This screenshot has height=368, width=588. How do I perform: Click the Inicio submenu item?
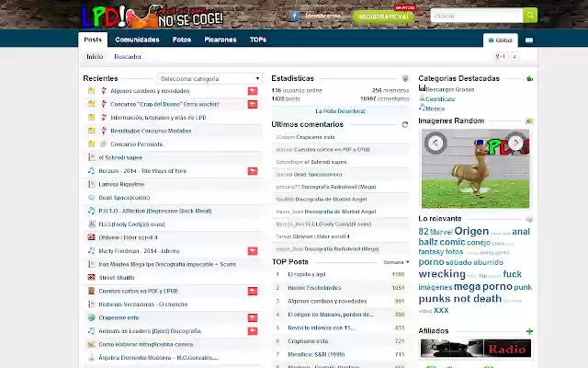[95, 57]
